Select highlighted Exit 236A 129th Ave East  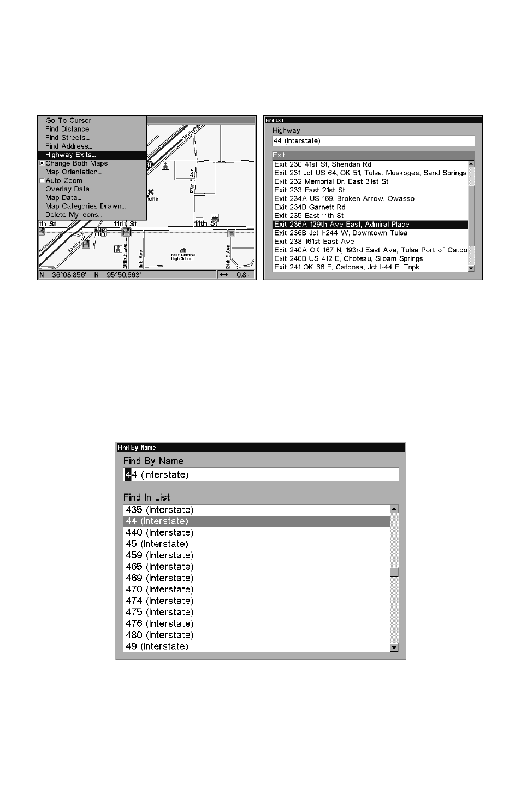point(370,225)
